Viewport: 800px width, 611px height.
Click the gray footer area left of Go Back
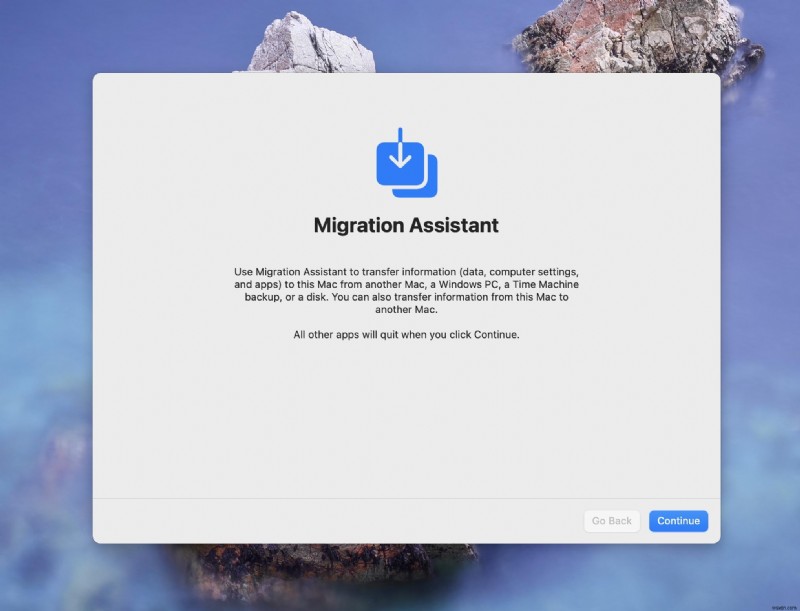[x=300, y=521]
